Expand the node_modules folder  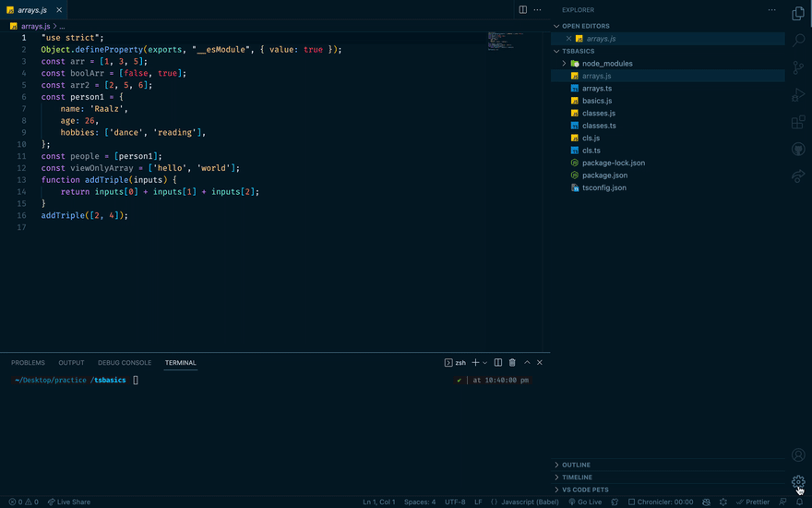(x=668, y=63)
